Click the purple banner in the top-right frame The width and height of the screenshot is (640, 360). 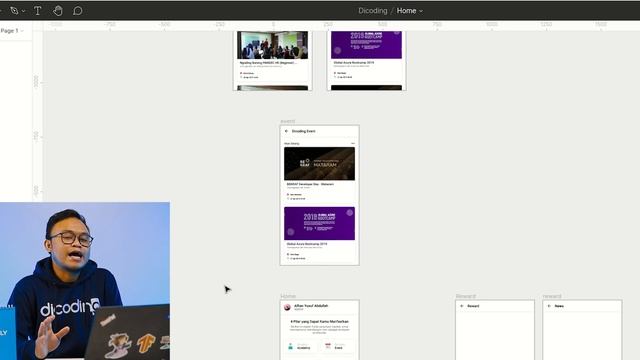pos(366,45)
